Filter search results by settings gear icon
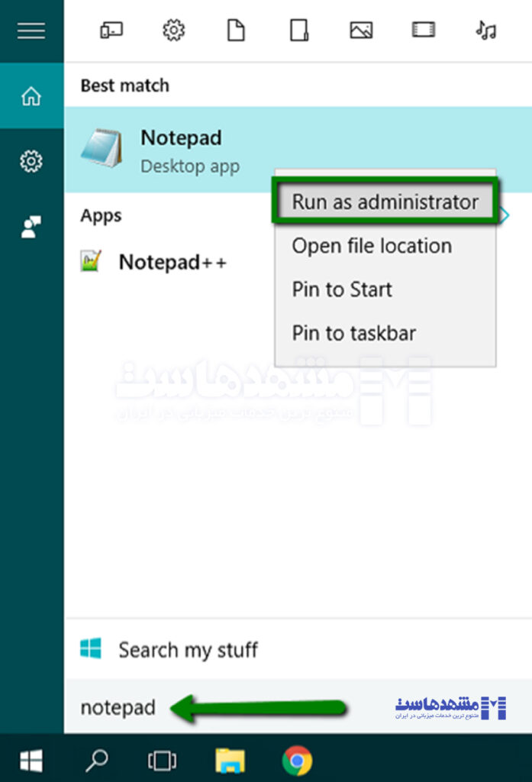Image resolution: width=532 pixels, height=782 pixels. pyautogui.click(x=174, y=31)
